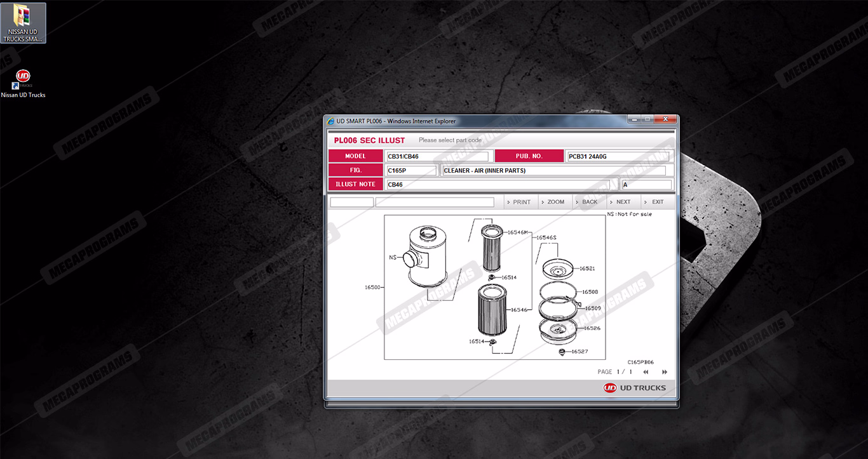Click the field containing A
The height and width of the screenshot is (459, 868).
click(x=646, y=185)
